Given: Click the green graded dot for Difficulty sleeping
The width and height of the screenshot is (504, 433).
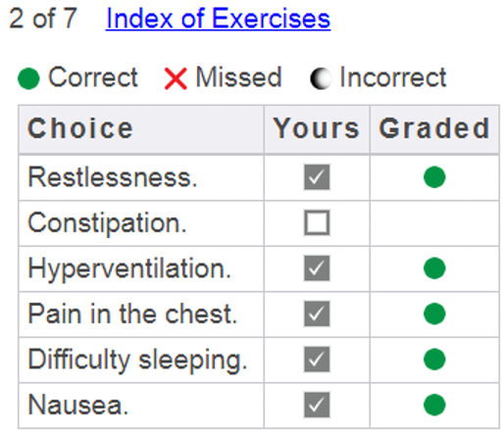Looking at the screenshot, I should 434,360.
